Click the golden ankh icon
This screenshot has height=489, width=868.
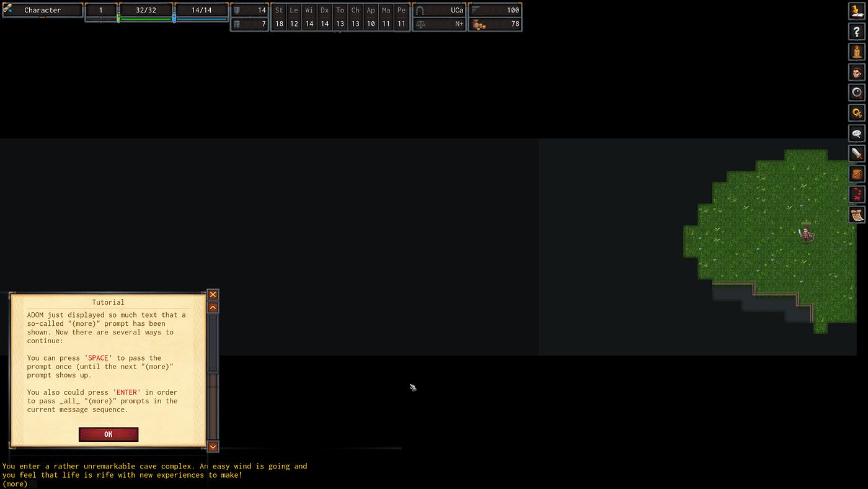[x=857, y=113]
